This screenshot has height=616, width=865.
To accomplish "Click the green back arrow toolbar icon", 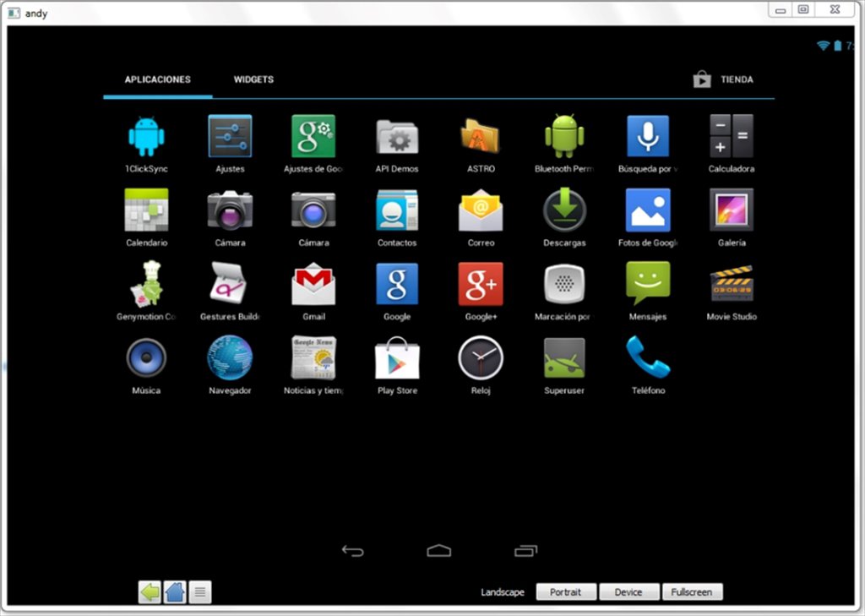I will tap(150, 592).
